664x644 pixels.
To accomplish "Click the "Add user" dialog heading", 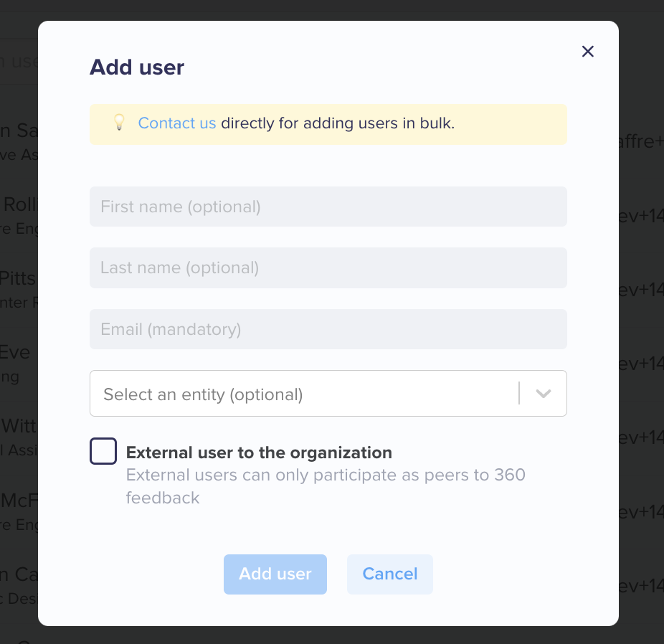I will [137, 67].
